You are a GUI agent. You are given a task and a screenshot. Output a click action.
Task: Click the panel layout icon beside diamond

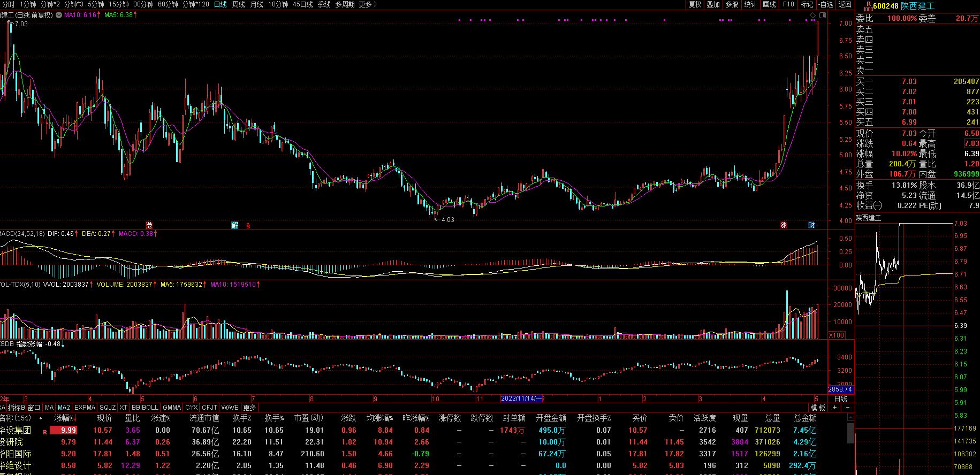click(x=823, y=15)
